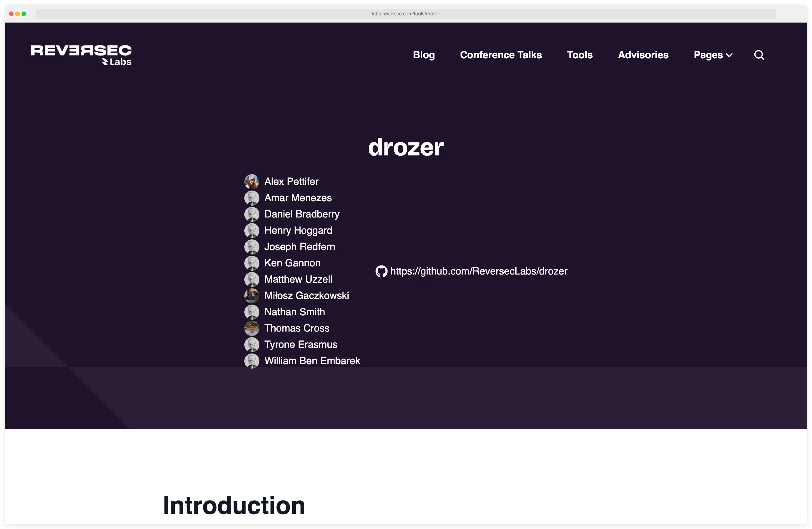
Task: Select Alex Pettifer's avatar photo
Action: 252,181
